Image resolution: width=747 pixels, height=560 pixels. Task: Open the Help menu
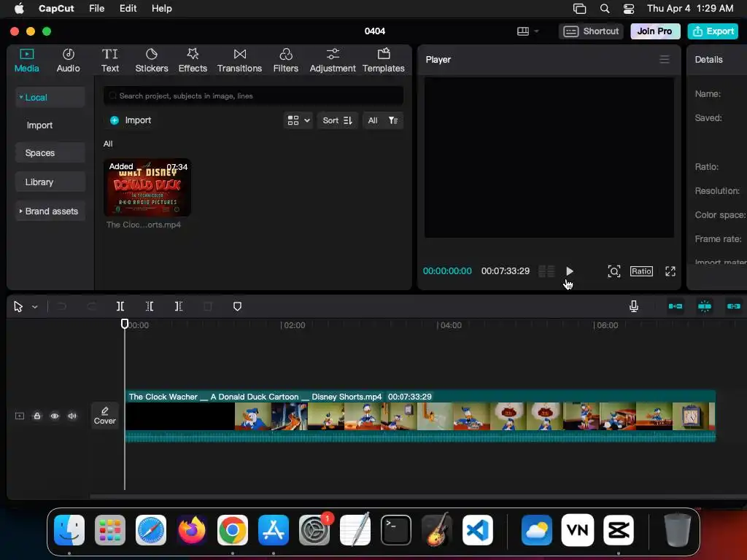161,8
